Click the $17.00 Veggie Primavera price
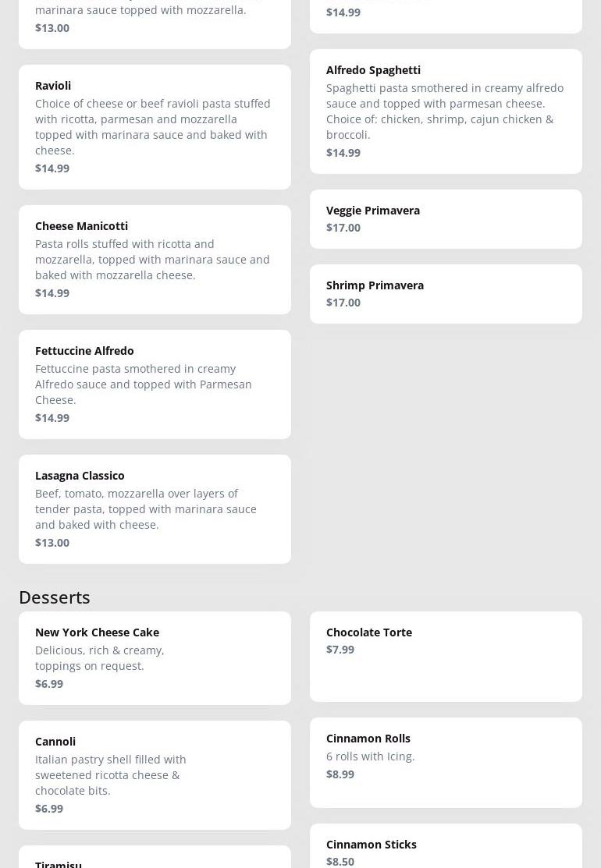The height and width of the screenshot is (868, 601). 343,228
